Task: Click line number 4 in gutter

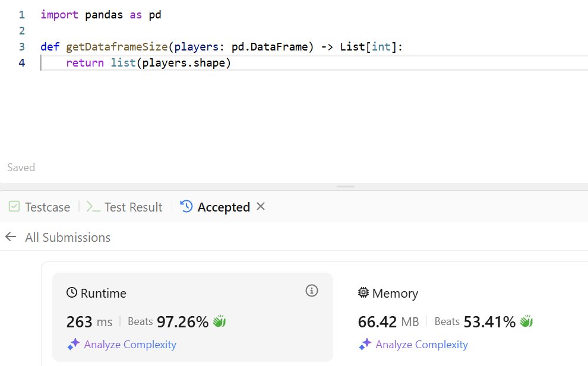Action: [x=22, y=62]
